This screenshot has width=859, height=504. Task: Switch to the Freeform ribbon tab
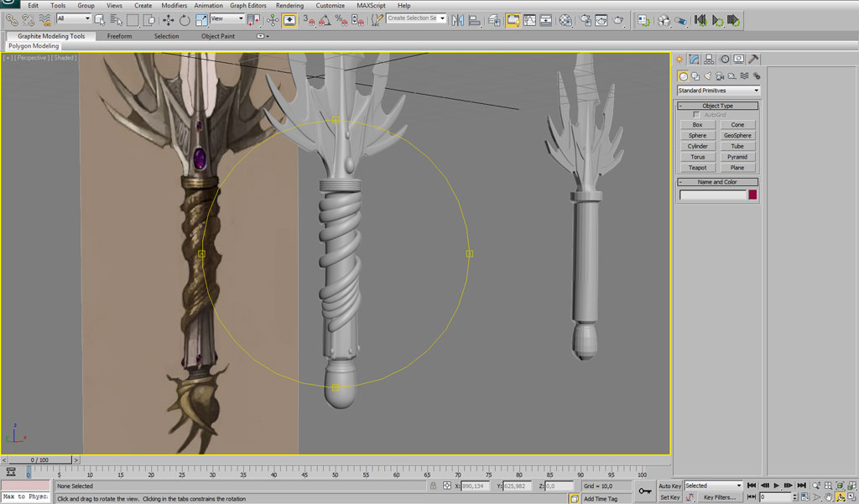click(119, 36)
